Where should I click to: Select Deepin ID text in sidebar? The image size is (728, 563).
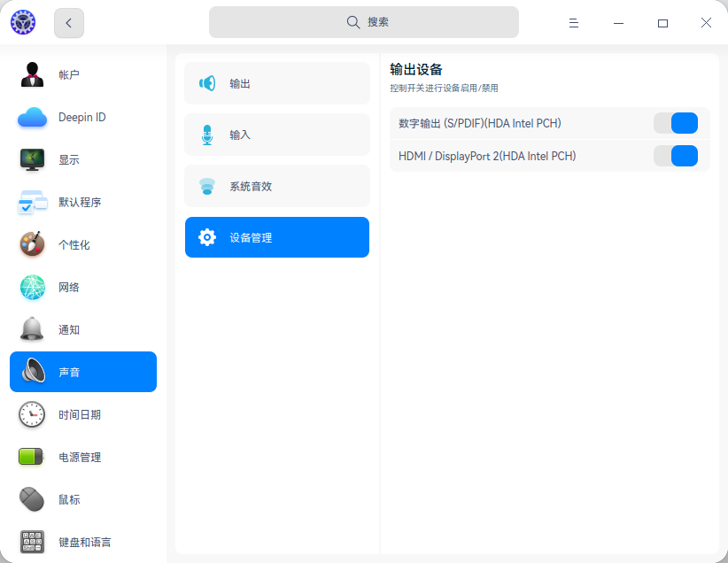click(x=82, y=118)
